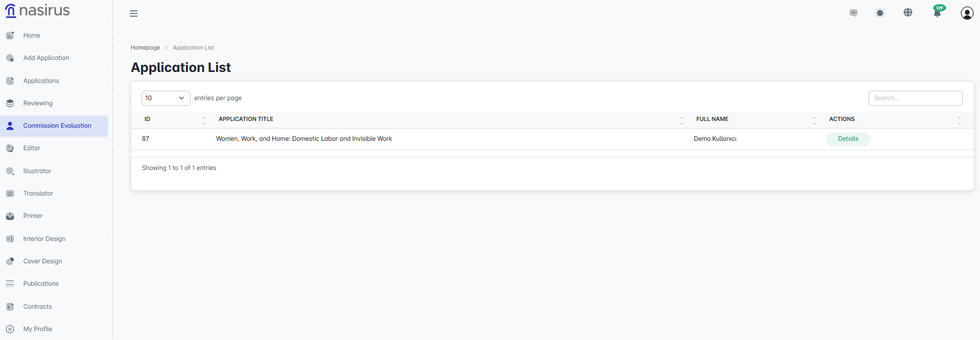Go to Publications in the sidebar

click(x=41, y=284)
